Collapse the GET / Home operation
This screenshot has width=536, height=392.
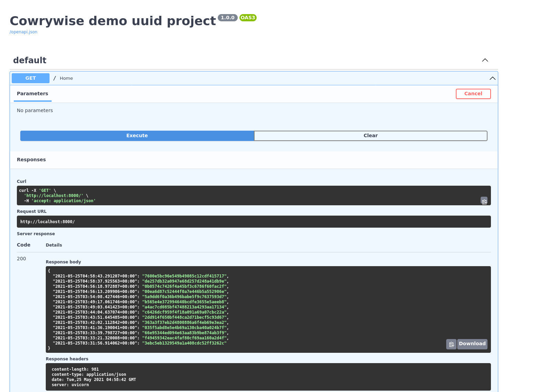(493, 78)
